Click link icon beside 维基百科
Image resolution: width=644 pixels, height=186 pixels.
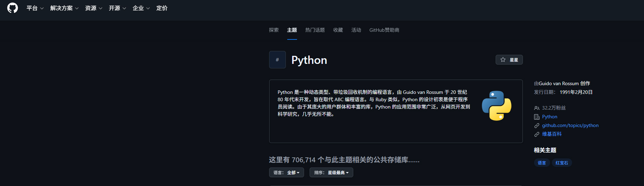point(537,134)
